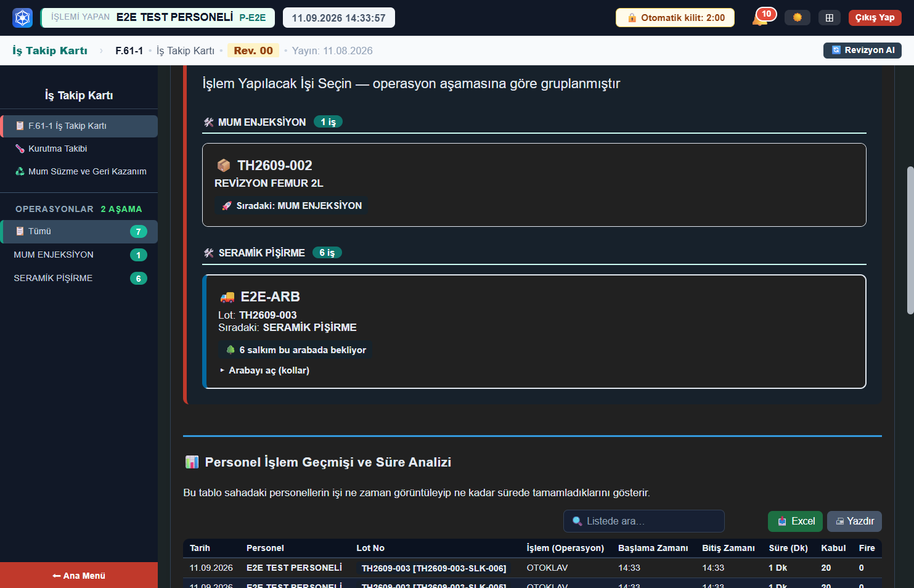Filter by SERAMİK PİŞİRME in the sidebar
Viewport: 914px width, 588px height.
point(79,278)
